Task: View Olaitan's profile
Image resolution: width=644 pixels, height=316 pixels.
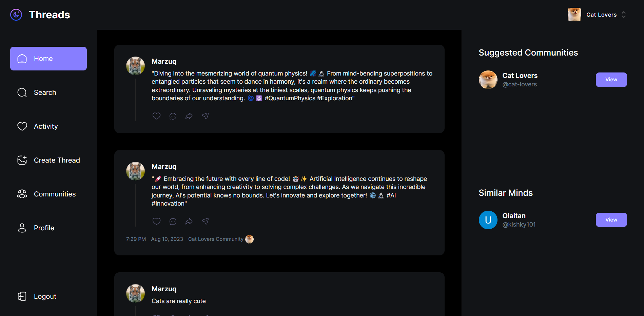Action: [611, 220]
